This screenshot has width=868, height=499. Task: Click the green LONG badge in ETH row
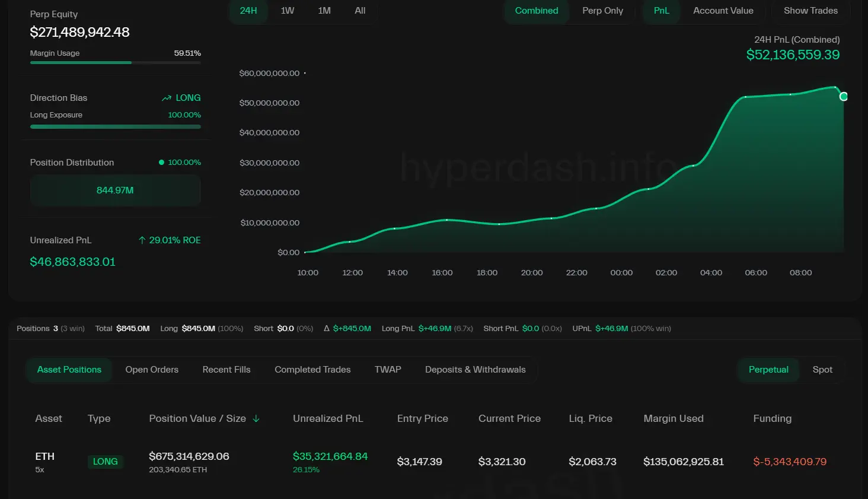pyautogui.click(x=105, y=462)
